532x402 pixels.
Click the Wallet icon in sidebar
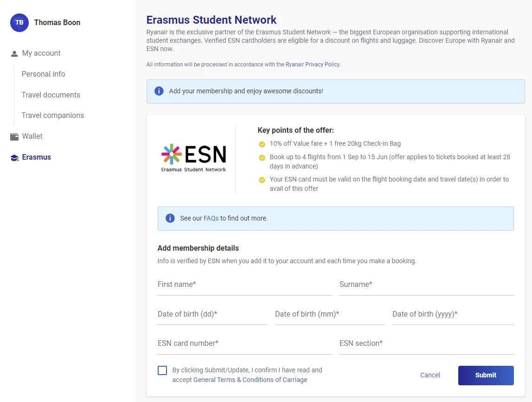pyautogui.click(x=14, y=136)
